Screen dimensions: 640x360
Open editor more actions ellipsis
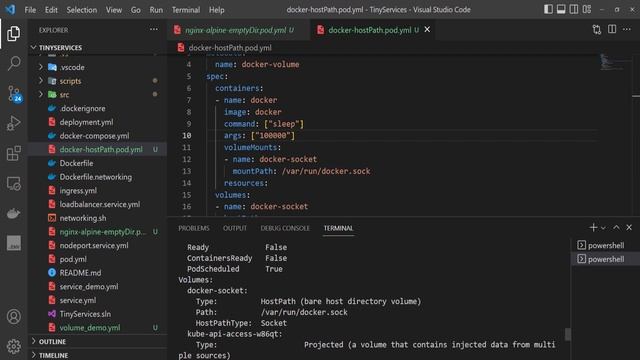click(627, 29)
